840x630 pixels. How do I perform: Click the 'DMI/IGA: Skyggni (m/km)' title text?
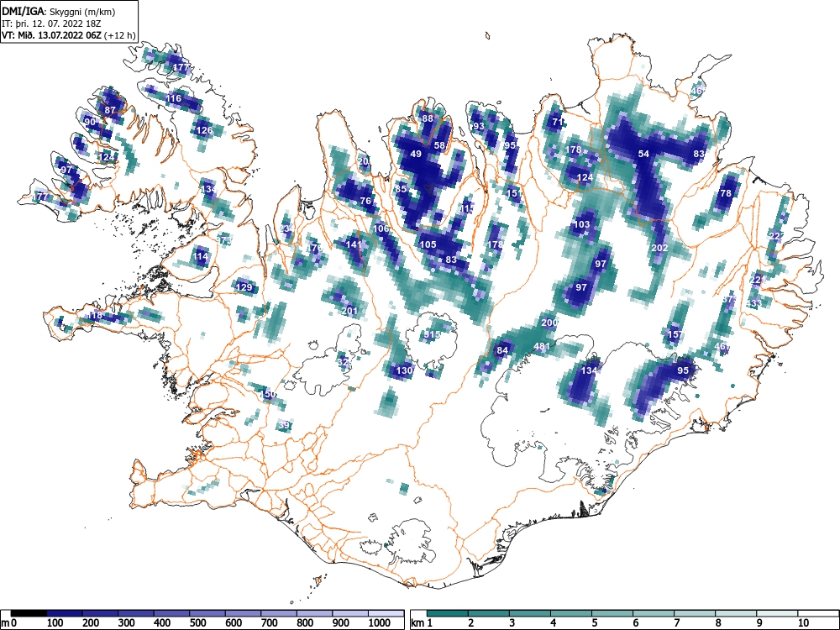(x=59, y=11)
